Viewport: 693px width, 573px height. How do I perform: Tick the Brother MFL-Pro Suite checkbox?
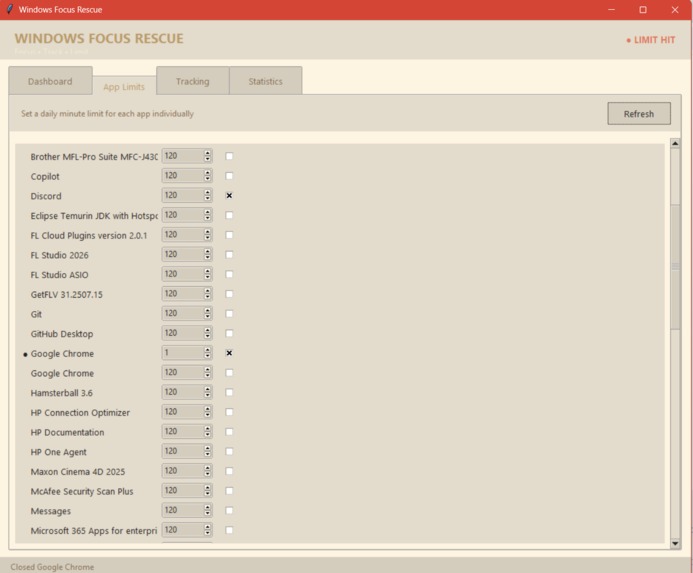coord(229,156)
